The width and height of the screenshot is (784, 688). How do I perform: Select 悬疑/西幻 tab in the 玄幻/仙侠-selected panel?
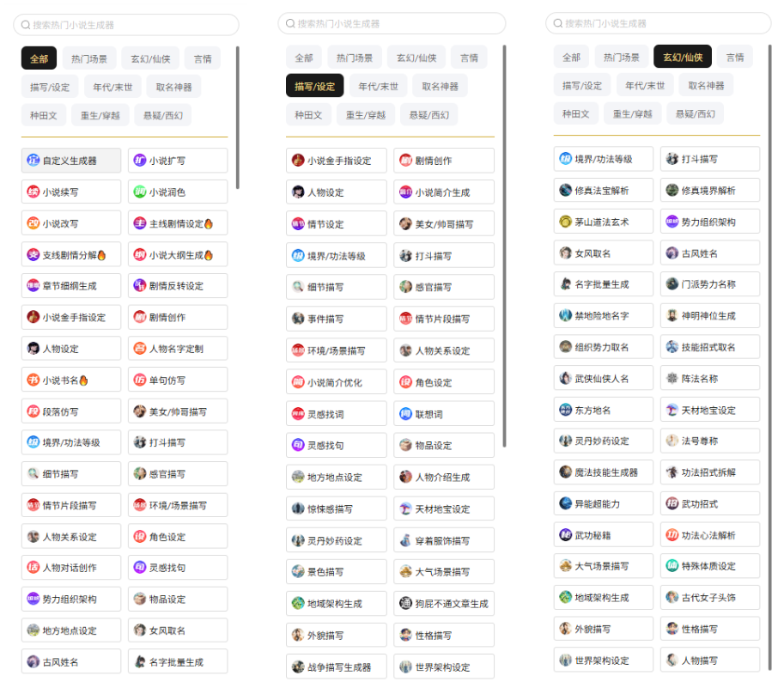coord(695,113)
